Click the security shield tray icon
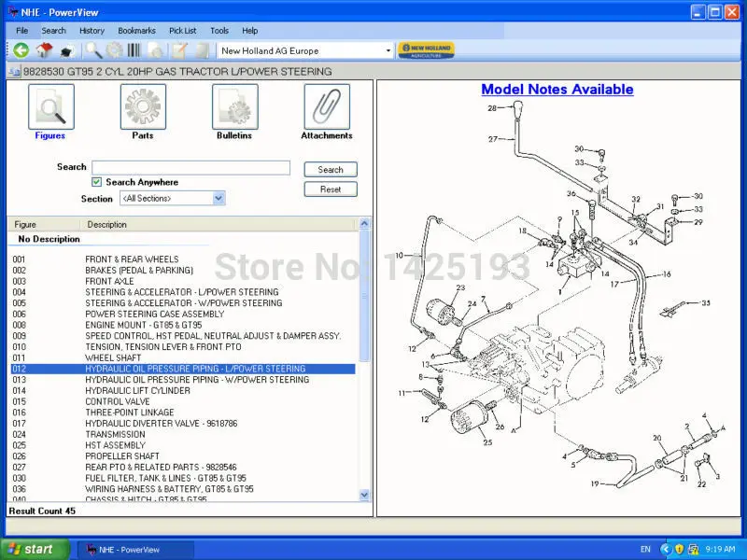Screen dimensions: 747x560 [x=680, y=549]
